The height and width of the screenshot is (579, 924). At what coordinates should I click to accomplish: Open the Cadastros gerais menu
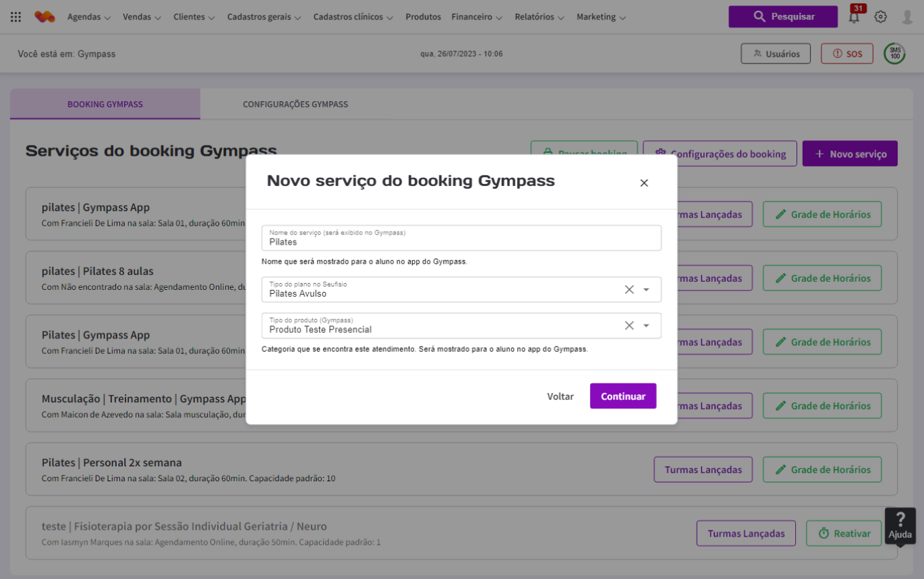(x=264, y=17)
